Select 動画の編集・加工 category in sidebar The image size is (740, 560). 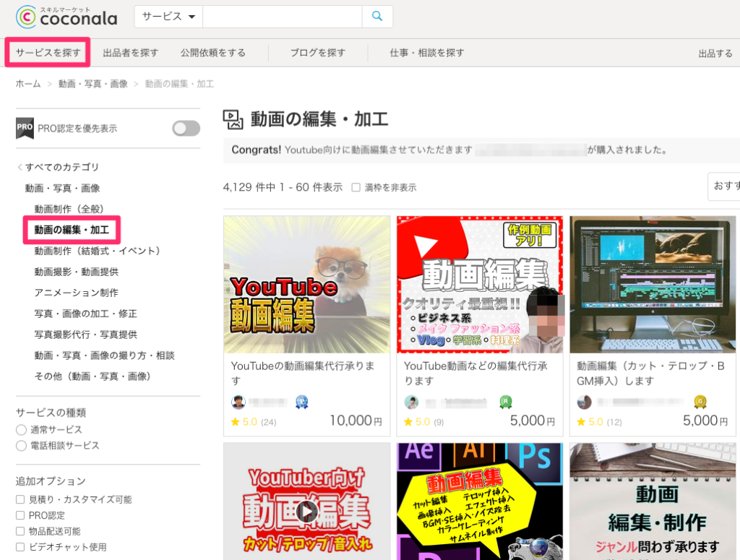point(72,230)
